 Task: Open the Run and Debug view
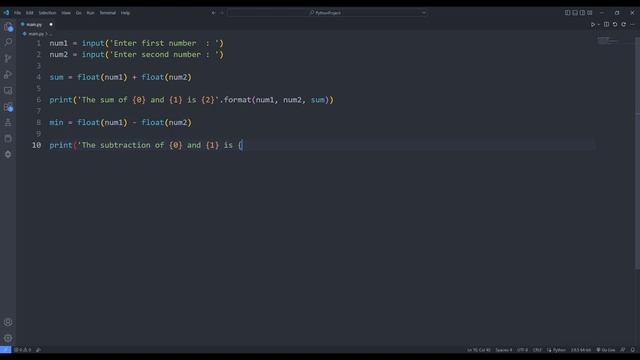[8, 74]
